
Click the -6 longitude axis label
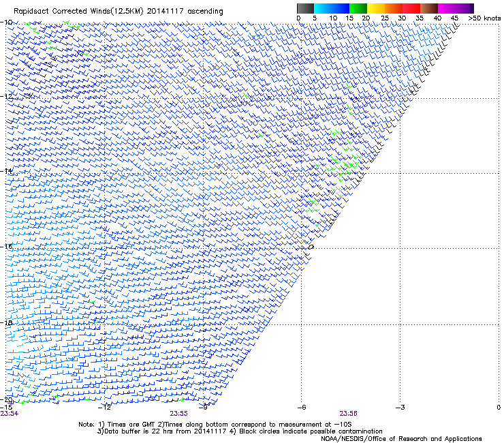[x=301, y=408]
